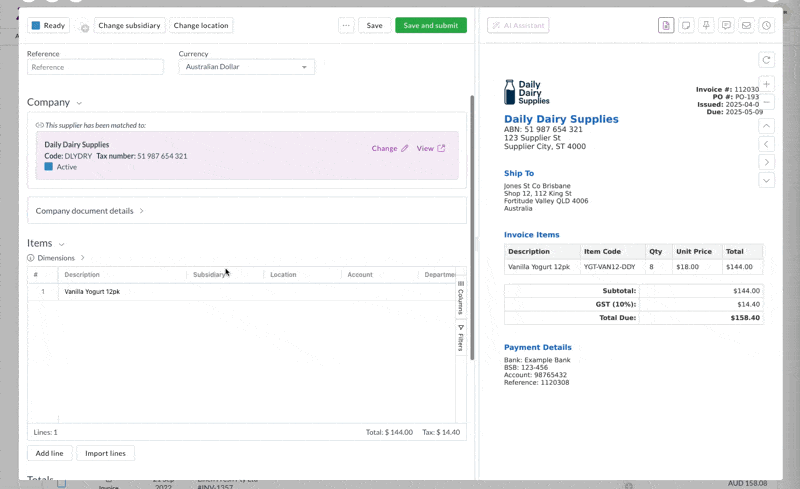Click the Save button
The image size is (800, 489).
[374, 26]
